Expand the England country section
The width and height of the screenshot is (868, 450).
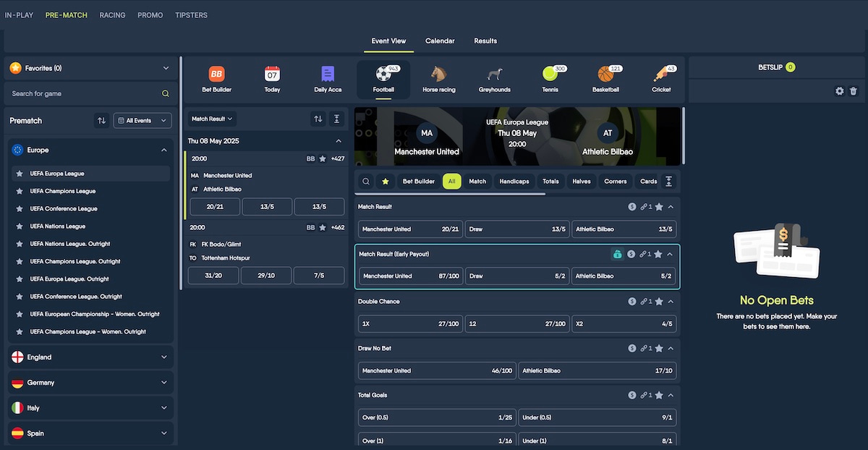90,357
